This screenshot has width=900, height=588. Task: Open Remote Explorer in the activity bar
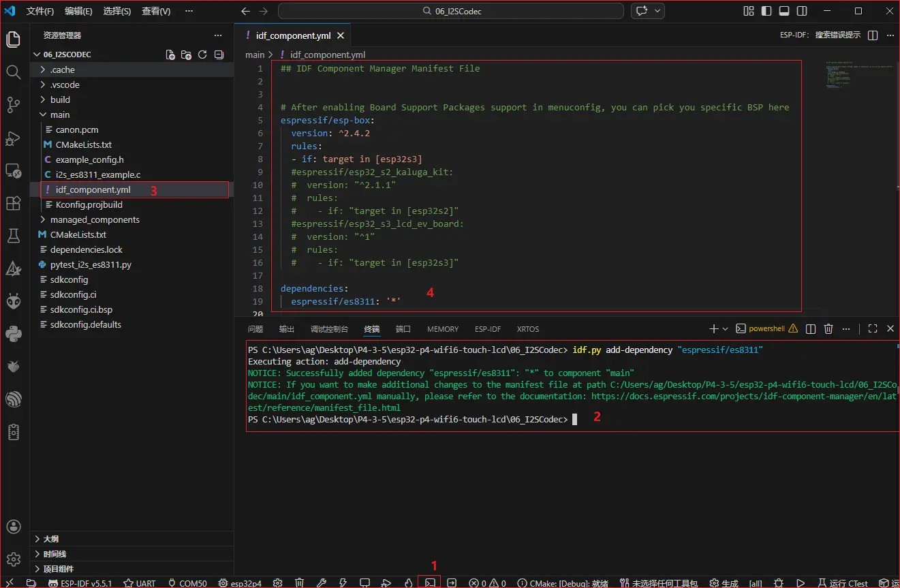coord(13,169)
